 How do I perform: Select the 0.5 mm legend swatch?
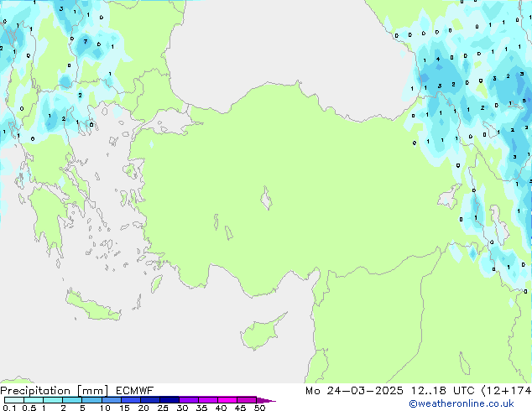(34, 400)
